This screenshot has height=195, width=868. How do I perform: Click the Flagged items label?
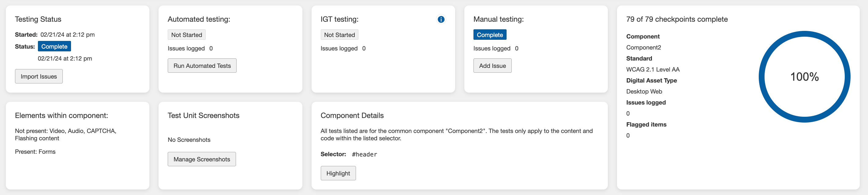646,124
